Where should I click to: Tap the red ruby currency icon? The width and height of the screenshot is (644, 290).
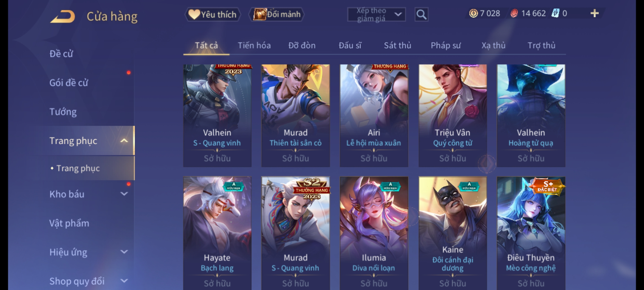pyautogui.click(x=514, y=13)
